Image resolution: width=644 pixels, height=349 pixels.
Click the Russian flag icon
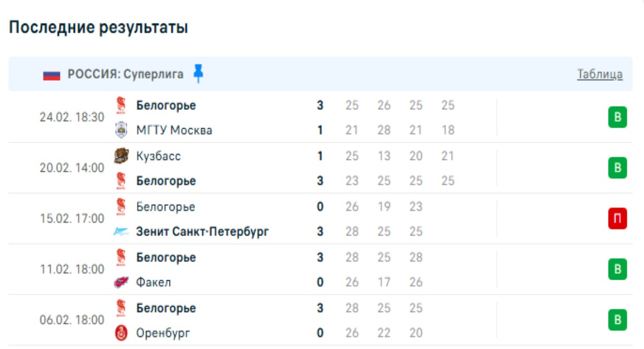pos(52,75)
